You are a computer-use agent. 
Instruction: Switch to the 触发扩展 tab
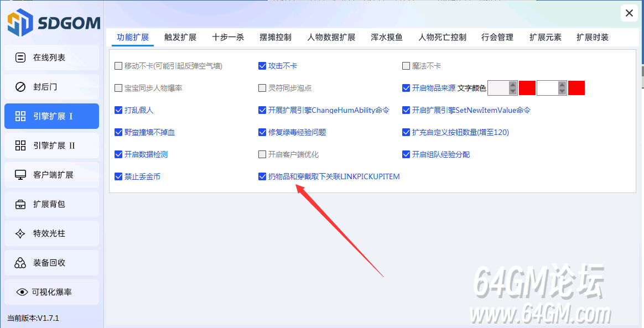(x=180, y=38)
